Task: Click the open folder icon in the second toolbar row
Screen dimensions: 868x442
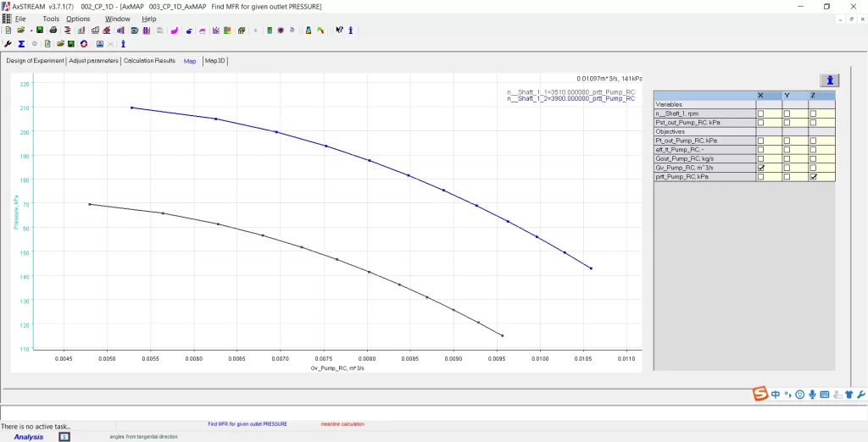Action: (x=60, y=44)
